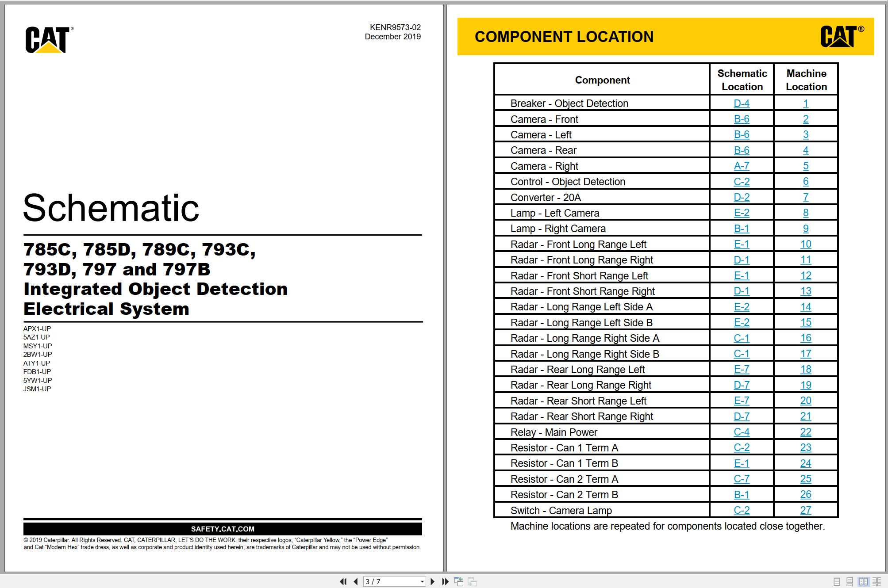The height and width of the screenshot is (588, 888).
Task: Go to the first page
Action: [343, 581]
